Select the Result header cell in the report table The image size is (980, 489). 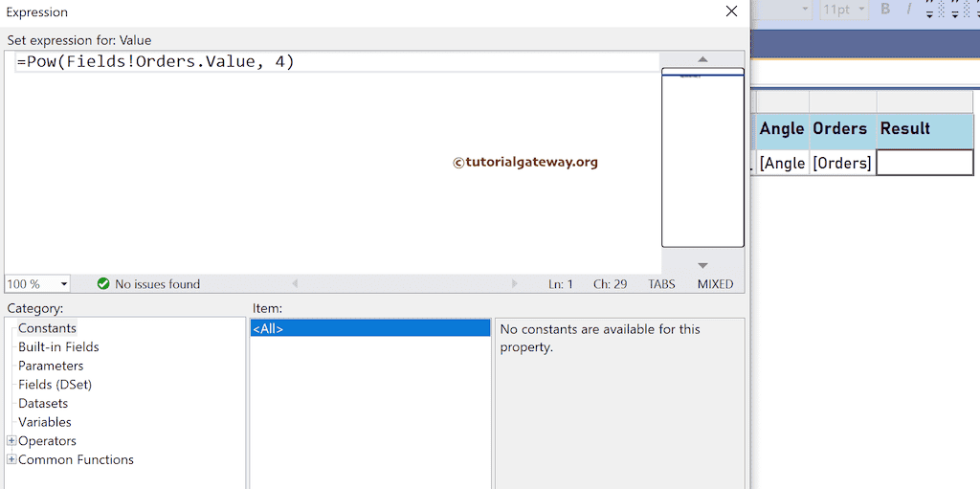924,129
